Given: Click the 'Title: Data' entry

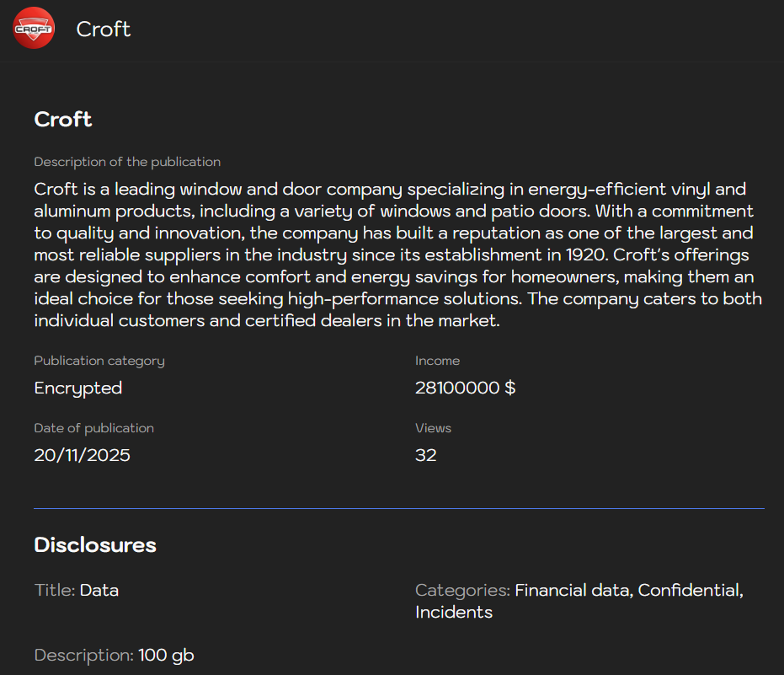Looking at the screenshot, I should [x=77, y=591].
